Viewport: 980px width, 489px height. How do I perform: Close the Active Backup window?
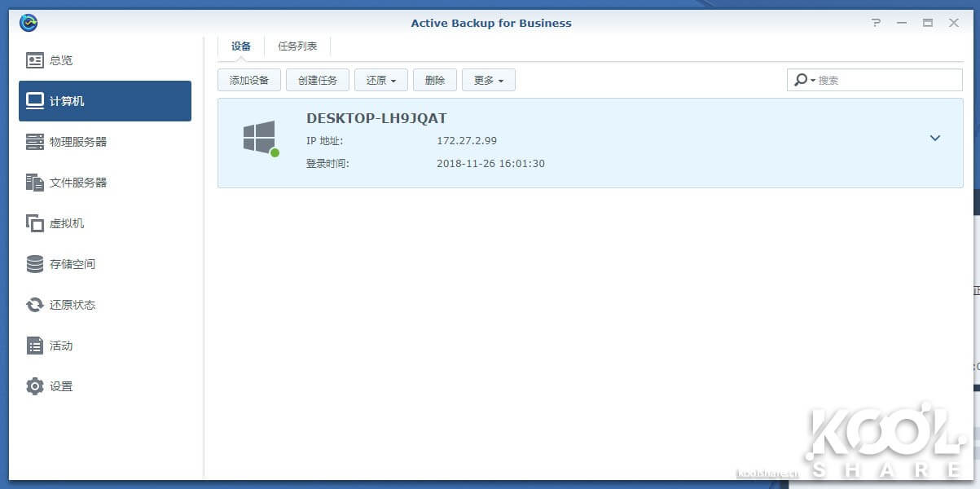954,23
